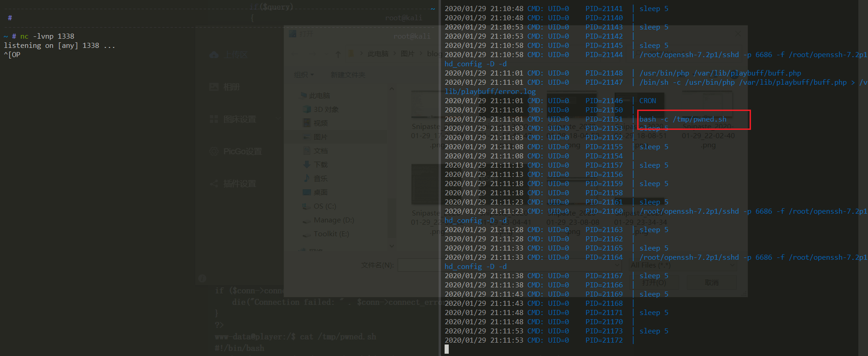Select 视频 in the folder tree

320,123
